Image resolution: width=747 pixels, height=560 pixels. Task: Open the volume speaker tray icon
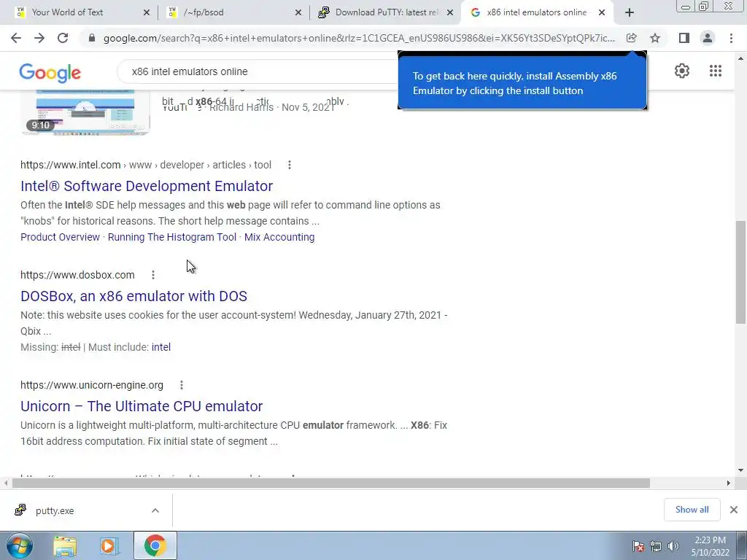coord(673,546)
